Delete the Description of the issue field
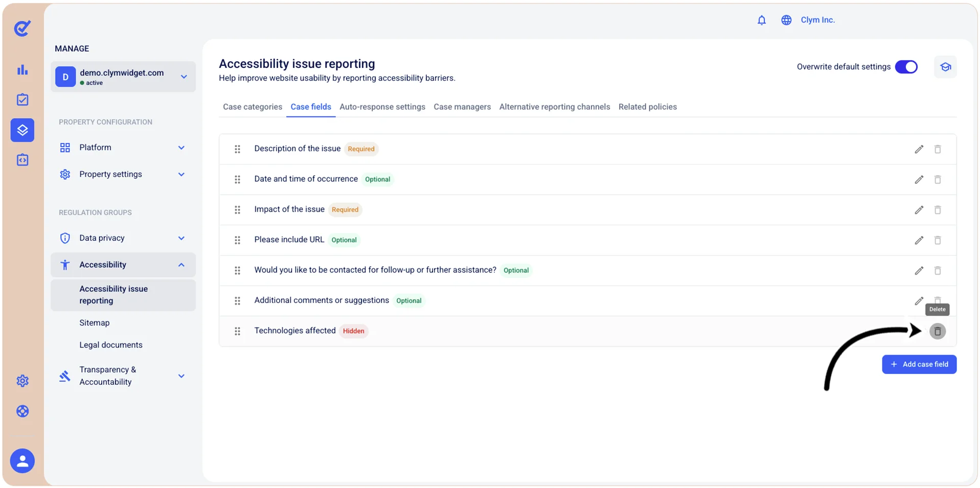 (x=938, y=149)
